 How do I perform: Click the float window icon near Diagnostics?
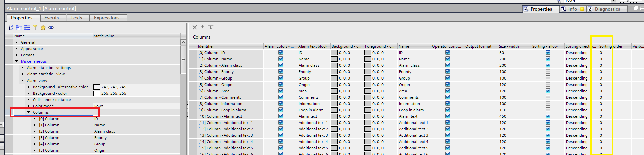636,9
